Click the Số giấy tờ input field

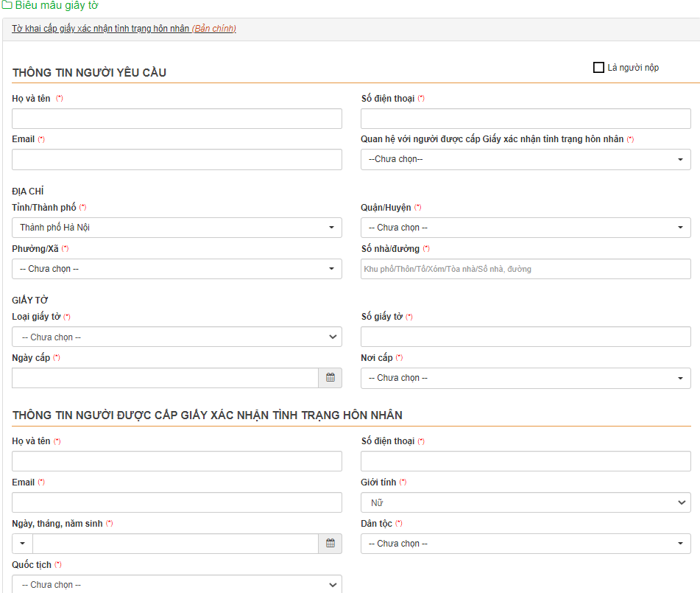click(x=526, y=337)
